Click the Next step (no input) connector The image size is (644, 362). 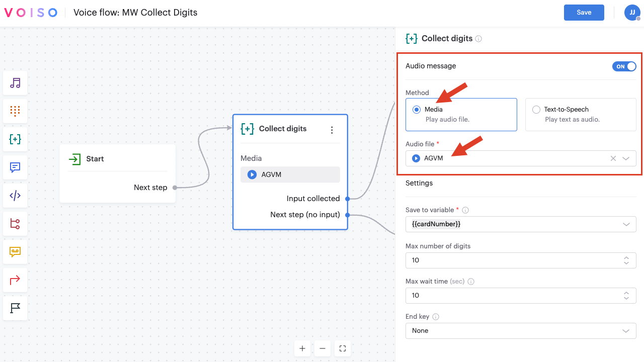click(348, 215)
